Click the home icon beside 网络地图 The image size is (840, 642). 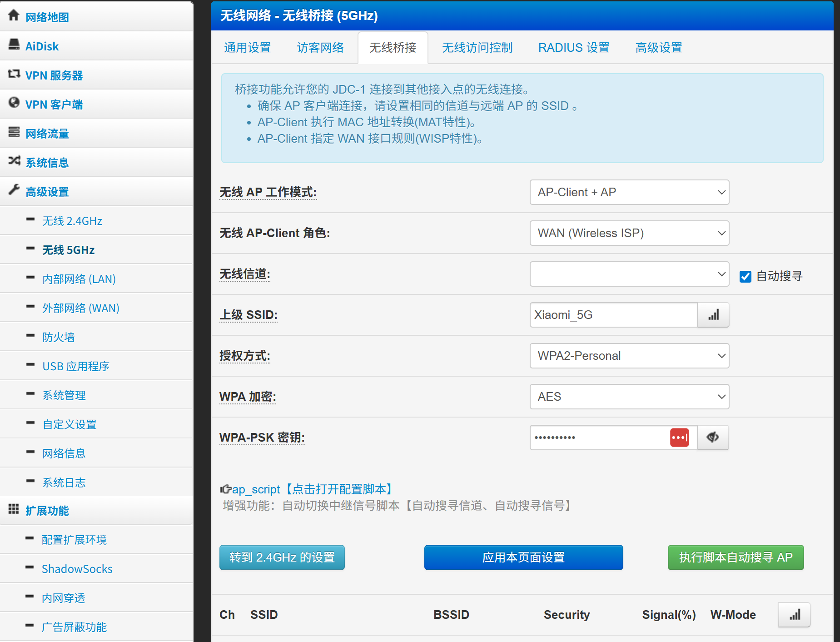point(14,15)
